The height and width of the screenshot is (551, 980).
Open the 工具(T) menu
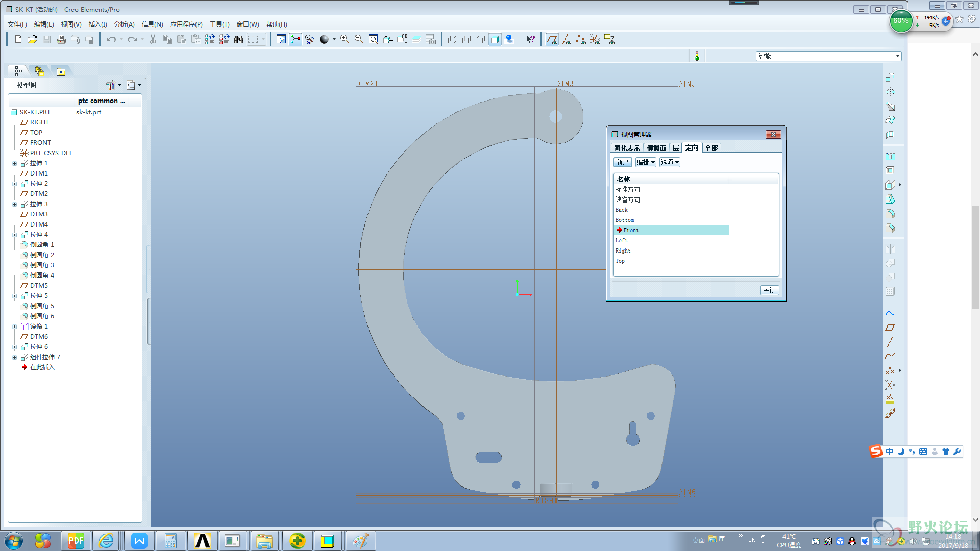tap(219, 24)
